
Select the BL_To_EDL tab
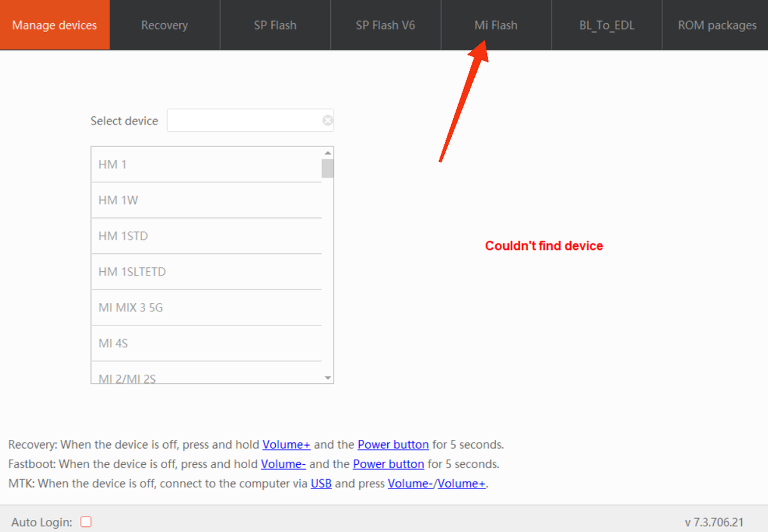pos(606,25)
